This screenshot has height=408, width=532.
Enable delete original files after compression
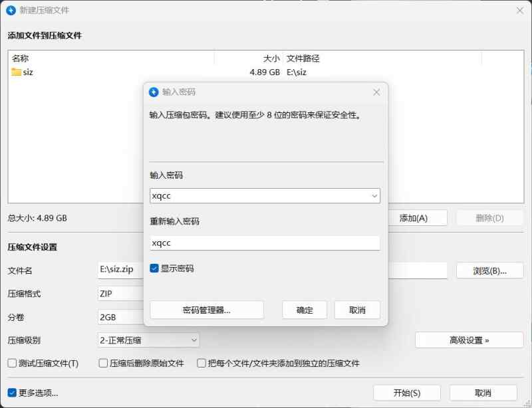point(103,363)
